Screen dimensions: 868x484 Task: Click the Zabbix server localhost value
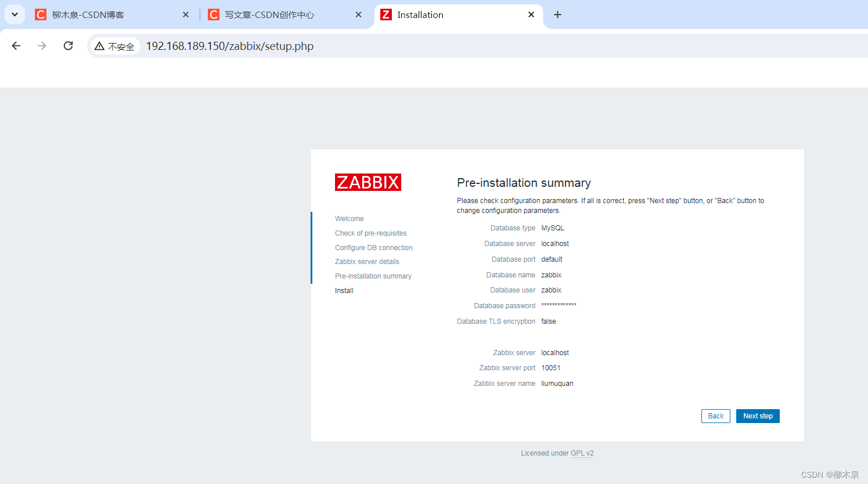[555, 353]
